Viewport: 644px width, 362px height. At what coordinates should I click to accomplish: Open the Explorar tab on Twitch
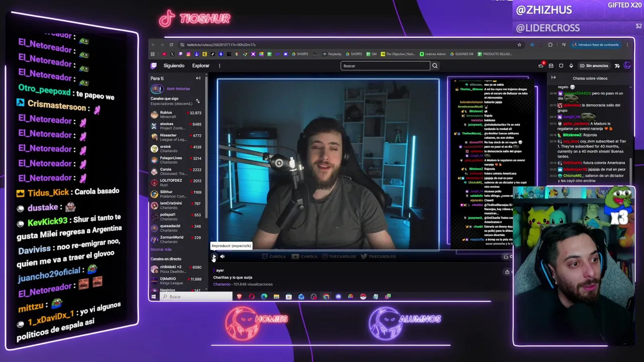coord(200,65)
